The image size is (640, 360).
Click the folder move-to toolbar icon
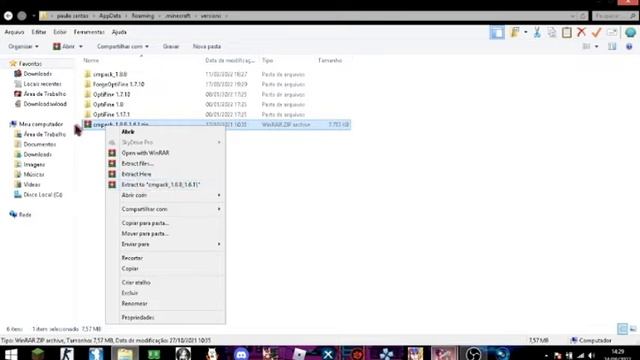515,32
